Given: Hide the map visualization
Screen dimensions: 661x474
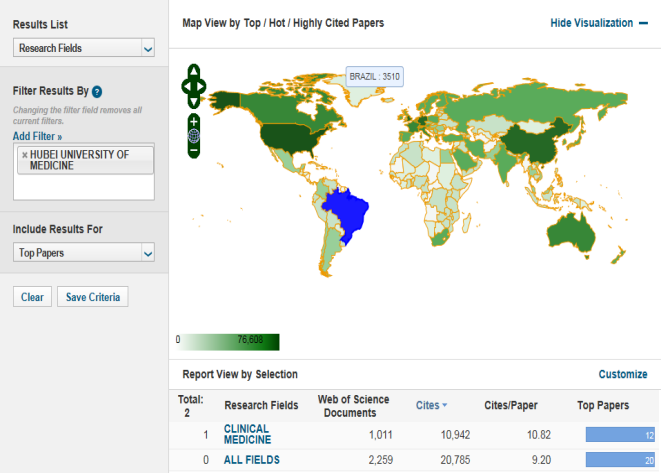Looking at the screenshot, I should pyautogui.click(x=598, y=23).
